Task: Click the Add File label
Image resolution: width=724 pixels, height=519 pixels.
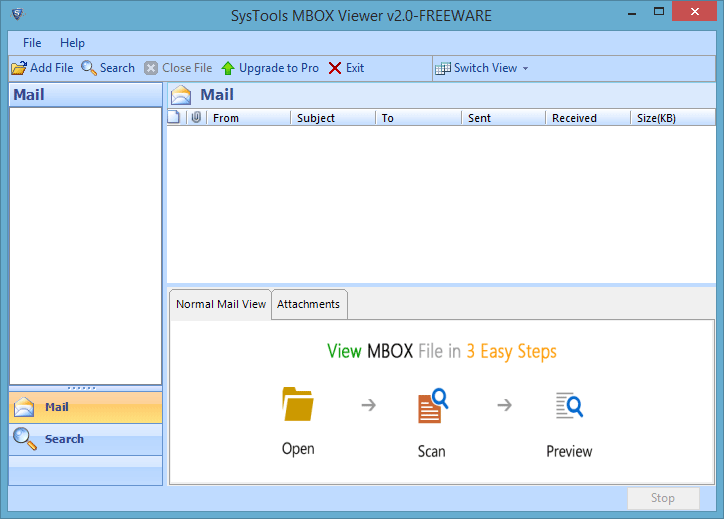Action: coord(52,68)
